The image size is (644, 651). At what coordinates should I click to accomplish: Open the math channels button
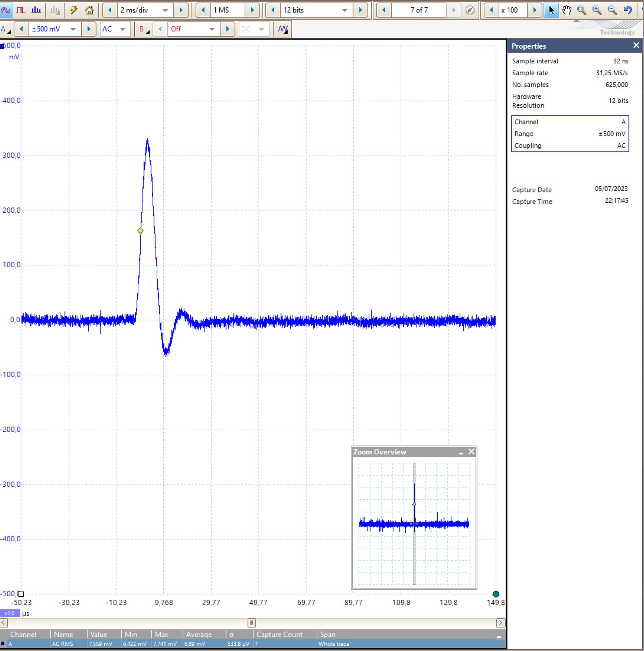point(283,29)
